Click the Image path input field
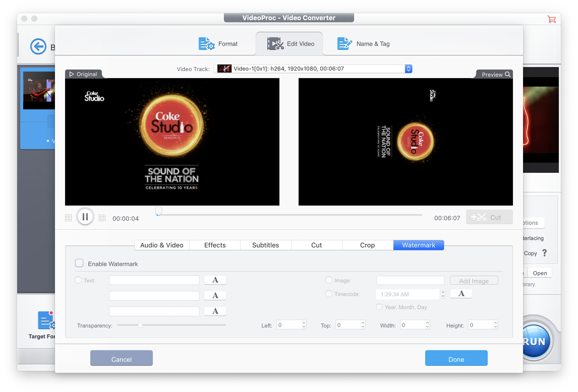 pos(410,280)
